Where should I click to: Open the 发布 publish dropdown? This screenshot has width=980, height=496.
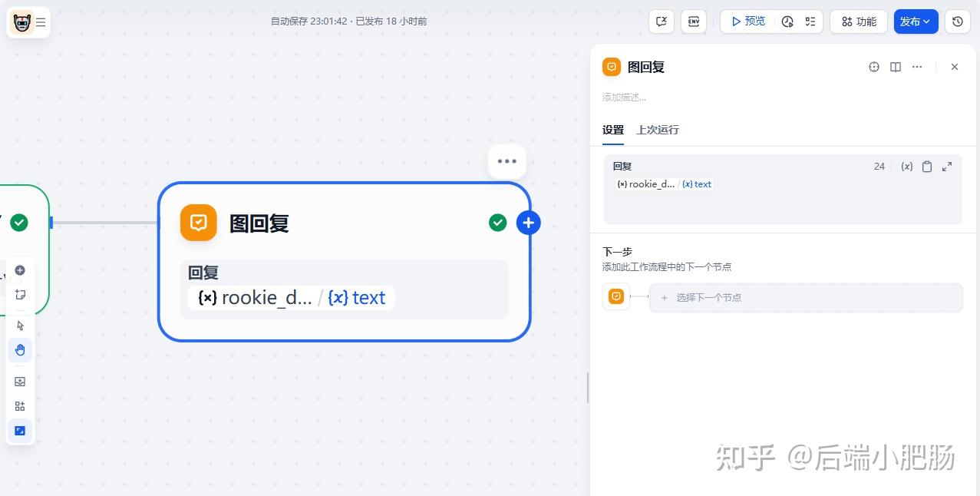pos(916,21)
